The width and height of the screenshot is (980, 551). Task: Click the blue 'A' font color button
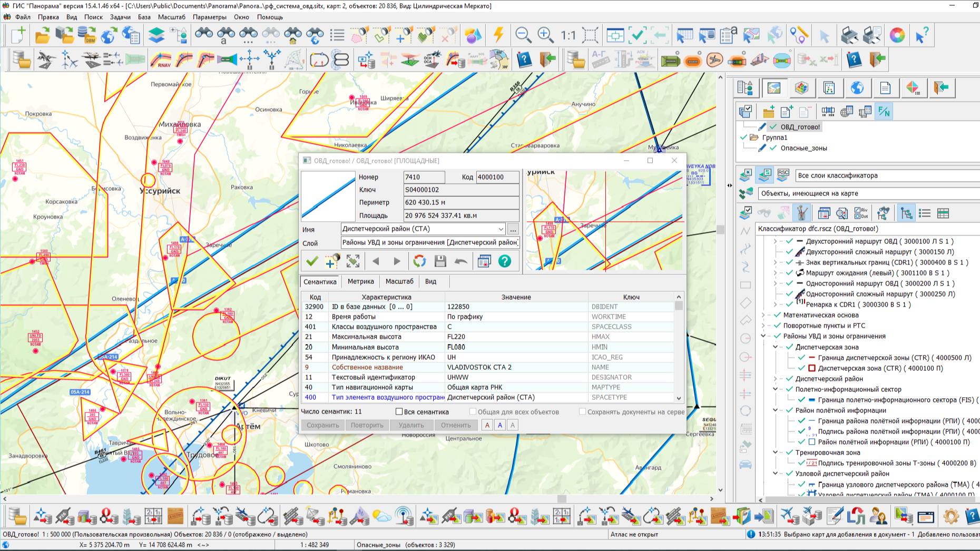[500, 425]
